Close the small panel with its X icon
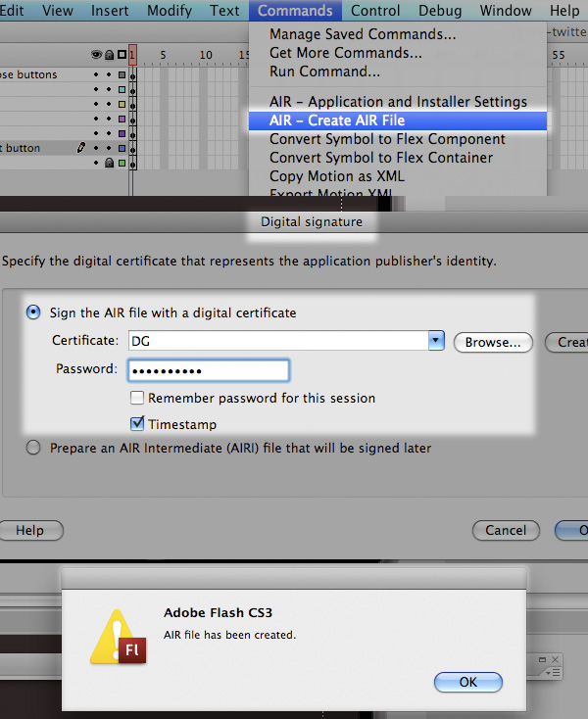Image resolution: width=588 pixels, height=719 pixels. [x=555, y=659]
